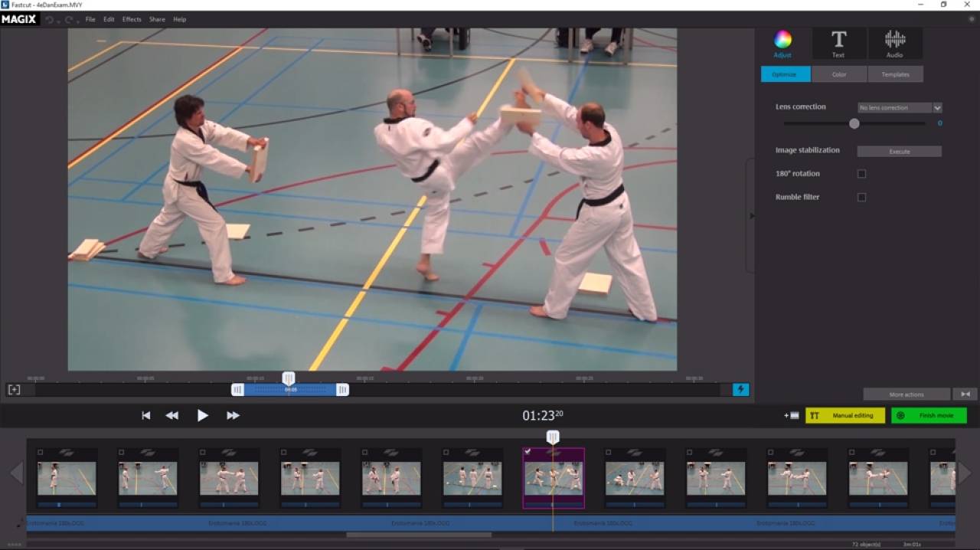This screenshot has height=550, width=980.
Task: Collapse the left timeline arrow expander
Action: click(15, 473)
